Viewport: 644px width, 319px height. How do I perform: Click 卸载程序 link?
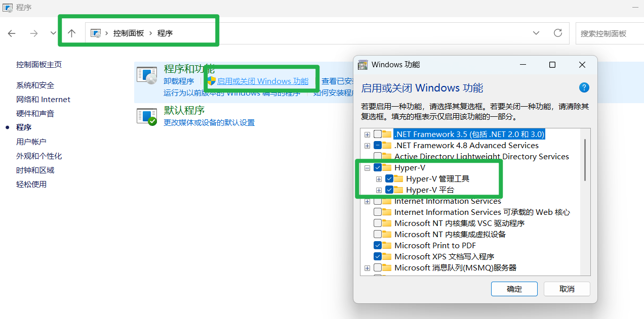tap(179, 81)
